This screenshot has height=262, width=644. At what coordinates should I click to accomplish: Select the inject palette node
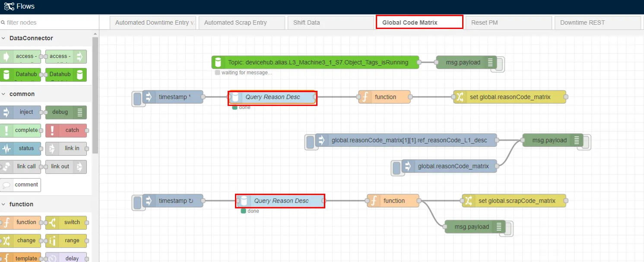(x=20, y=112)
